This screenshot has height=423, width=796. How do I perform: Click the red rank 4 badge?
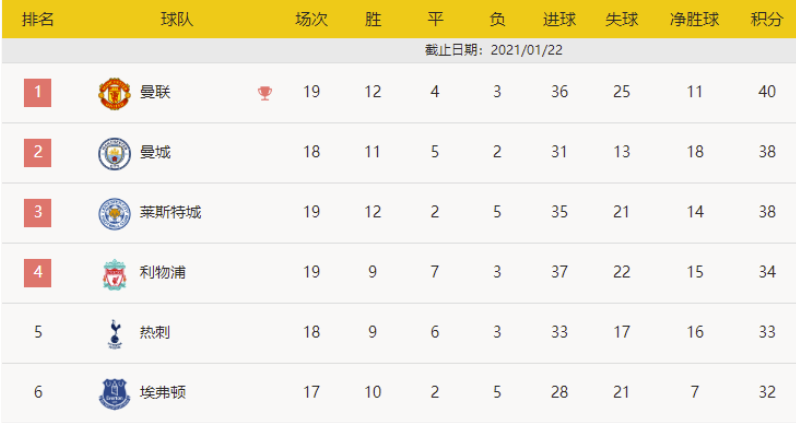coord(38,272)
